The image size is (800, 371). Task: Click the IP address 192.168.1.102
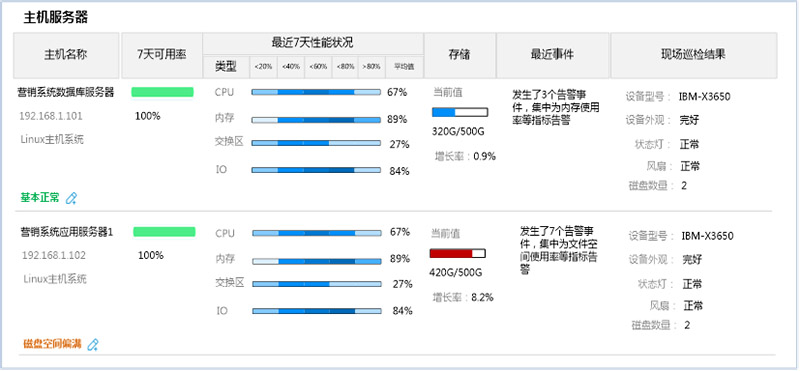(x=54, y=255)
